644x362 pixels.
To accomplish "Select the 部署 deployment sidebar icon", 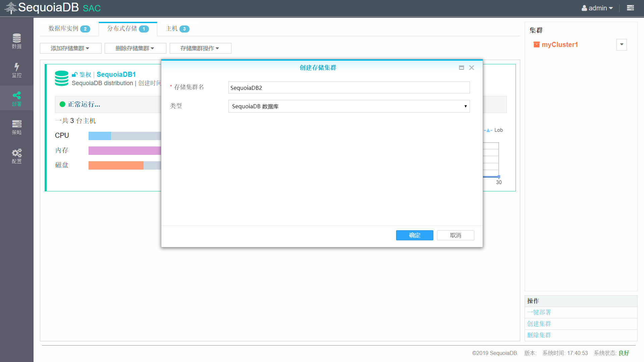I will pyautogui.click(x=16, y=99).
